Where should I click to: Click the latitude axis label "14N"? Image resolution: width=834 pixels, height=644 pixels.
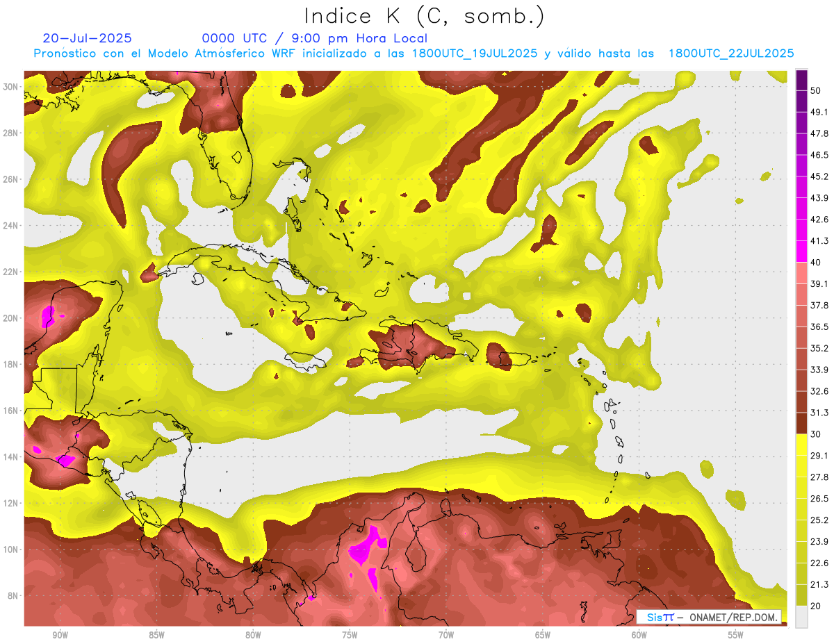pyautogui.click(x=10, y=457)
